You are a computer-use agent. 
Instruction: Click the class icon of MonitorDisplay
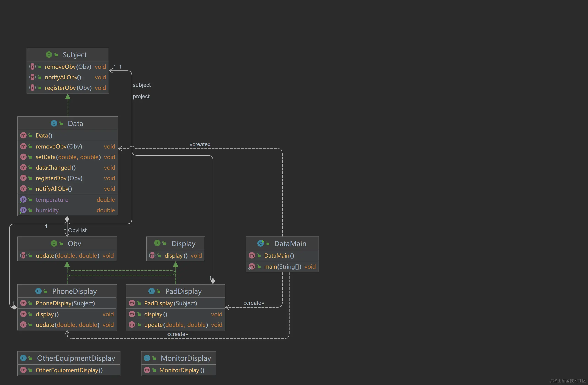(147, 358)
